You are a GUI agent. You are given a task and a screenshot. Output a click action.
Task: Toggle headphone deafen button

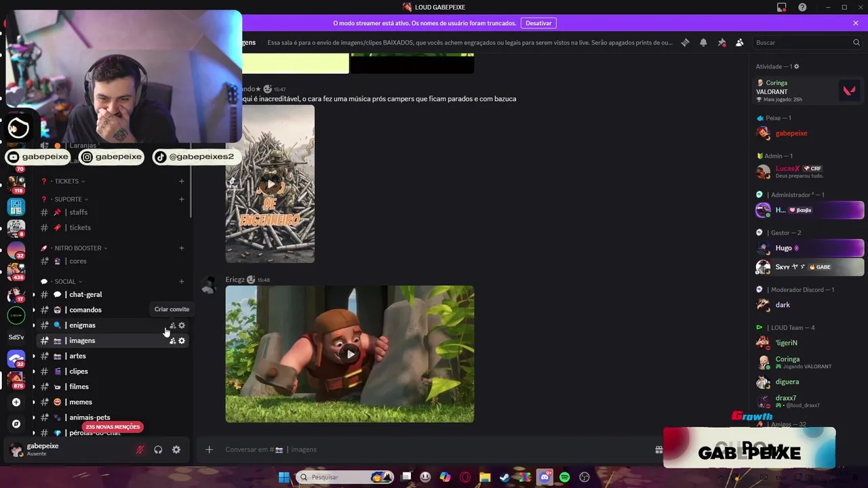pyautogui.click(x=158, y=449)
